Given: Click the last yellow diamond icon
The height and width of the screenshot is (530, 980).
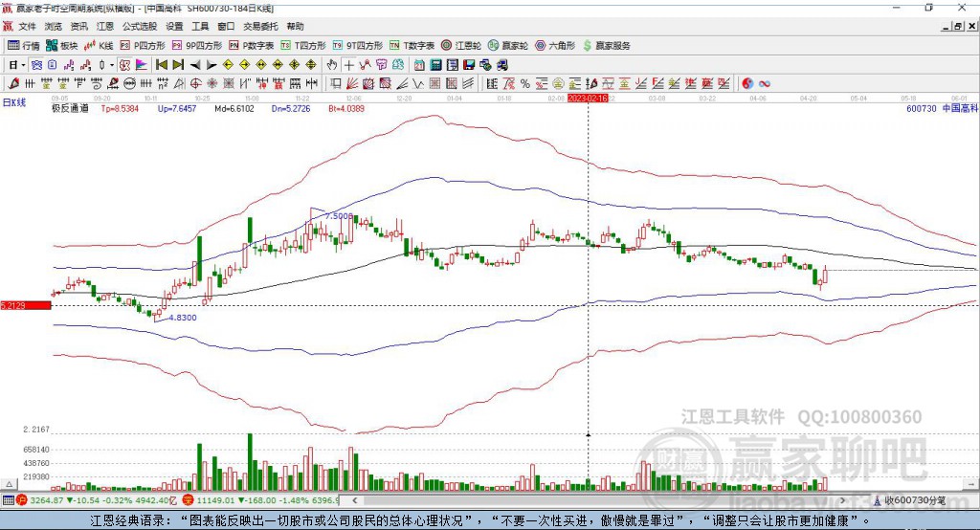Looking at the screenshot, I should click(311, 65).
